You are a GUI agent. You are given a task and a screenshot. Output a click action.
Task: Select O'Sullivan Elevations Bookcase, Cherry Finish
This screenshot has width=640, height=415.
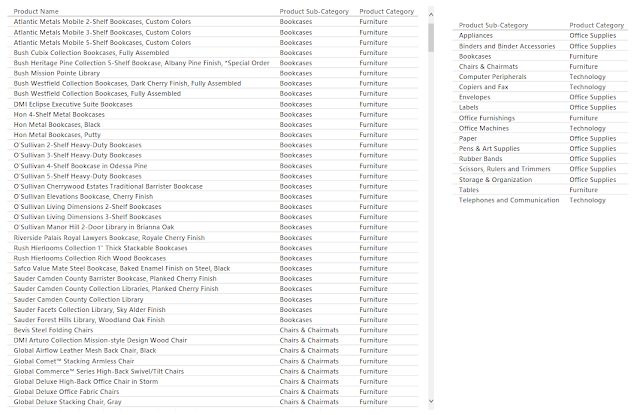[83, 196]
